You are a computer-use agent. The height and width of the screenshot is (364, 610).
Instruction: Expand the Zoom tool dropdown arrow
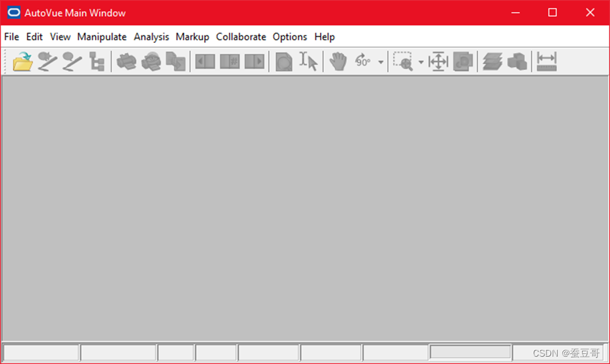click(x=421, y=62)
